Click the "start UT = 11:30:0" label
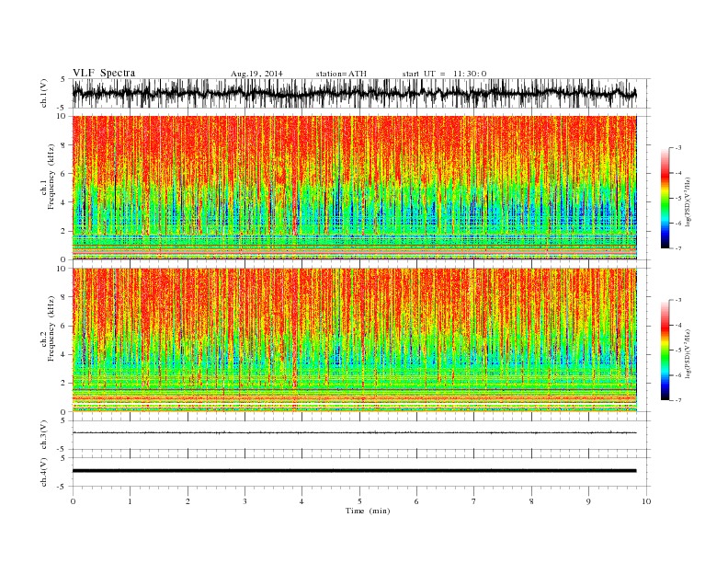The height and width of the screenshot is (563, 728). coord(444,74)
